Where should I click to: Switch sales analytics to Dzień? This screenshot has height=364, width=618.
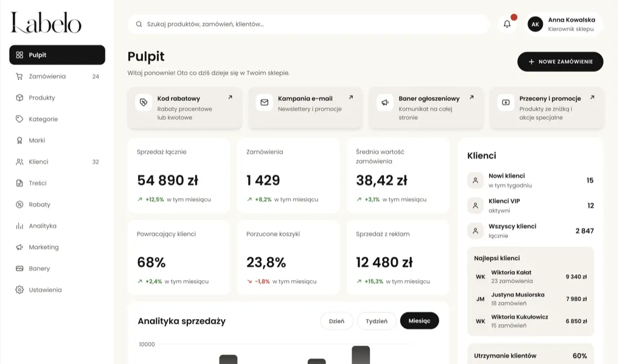336,321
